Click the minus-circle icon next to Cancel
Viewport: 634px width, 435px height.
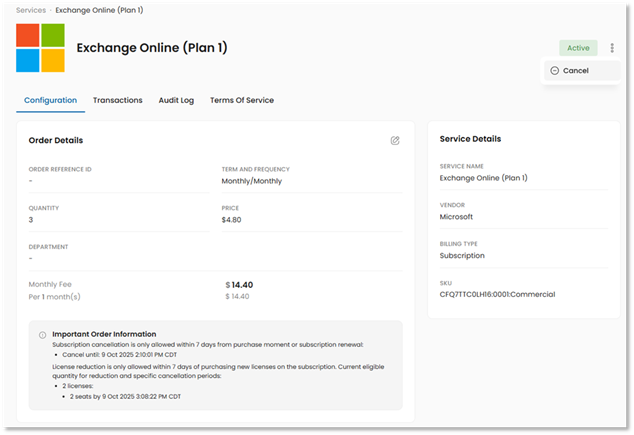pyautogui.click(x=555, y=71)
